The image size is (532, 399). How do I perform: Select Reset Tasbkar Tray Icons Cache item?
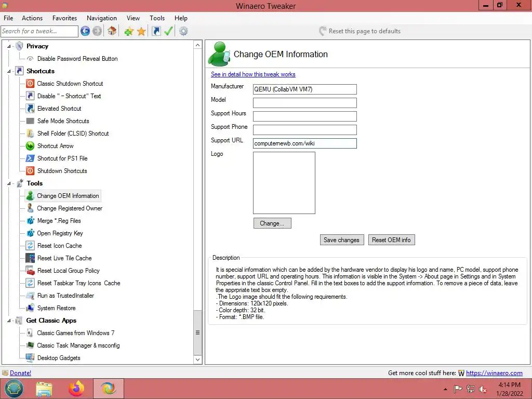point(79,283)
